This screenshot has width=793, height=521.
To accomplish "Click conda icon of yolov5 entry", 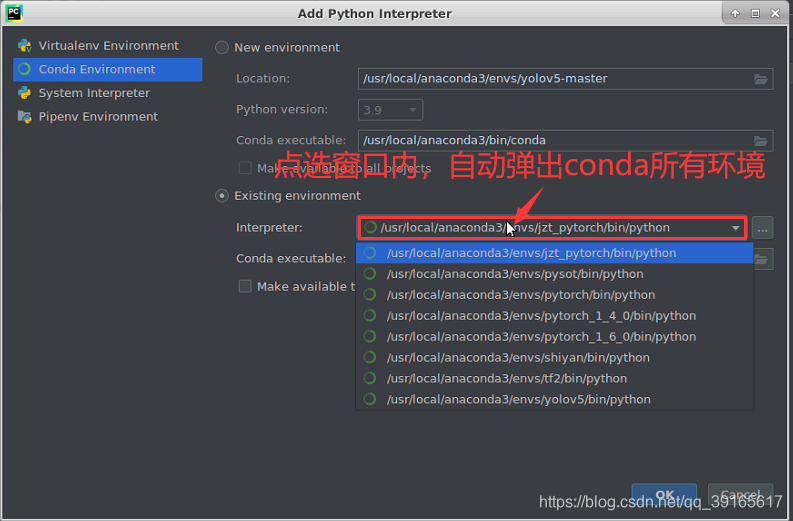I will pos(370,399).
